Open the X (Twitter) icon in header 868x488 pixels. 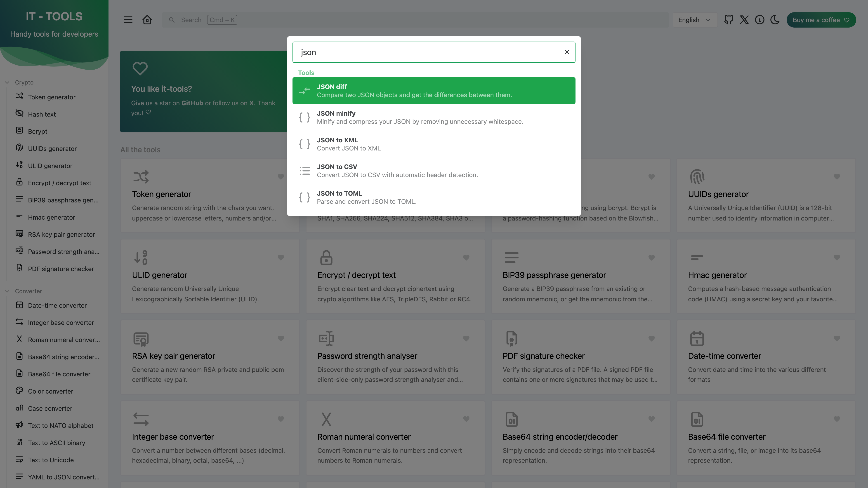744,20
